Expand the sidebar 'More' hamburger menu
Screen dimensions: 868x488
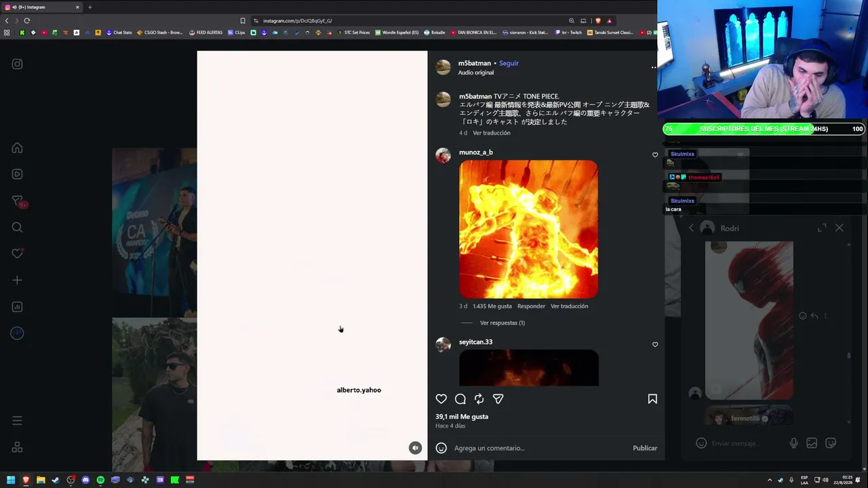(x=17, y=421)
